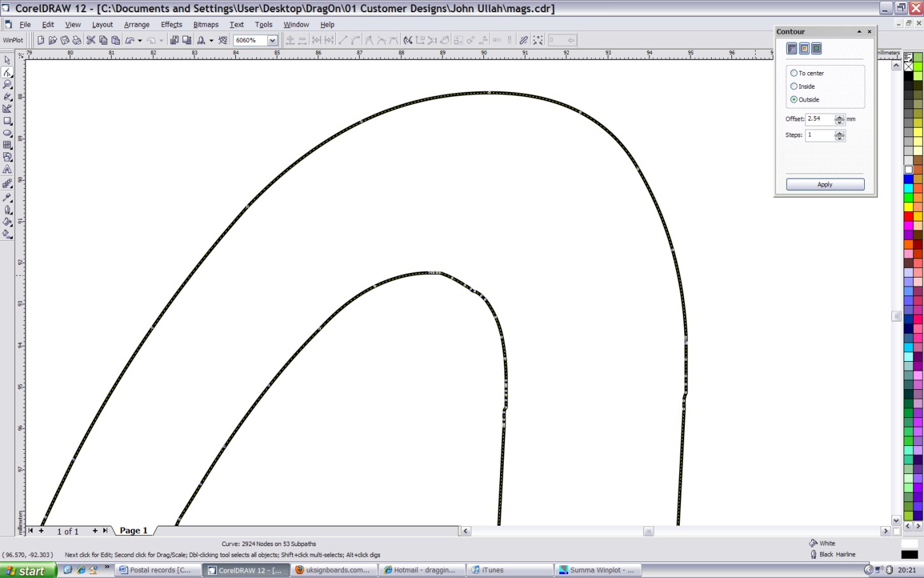
Task: Click the Apply button in Contour
Action: [x=825, y=184]
